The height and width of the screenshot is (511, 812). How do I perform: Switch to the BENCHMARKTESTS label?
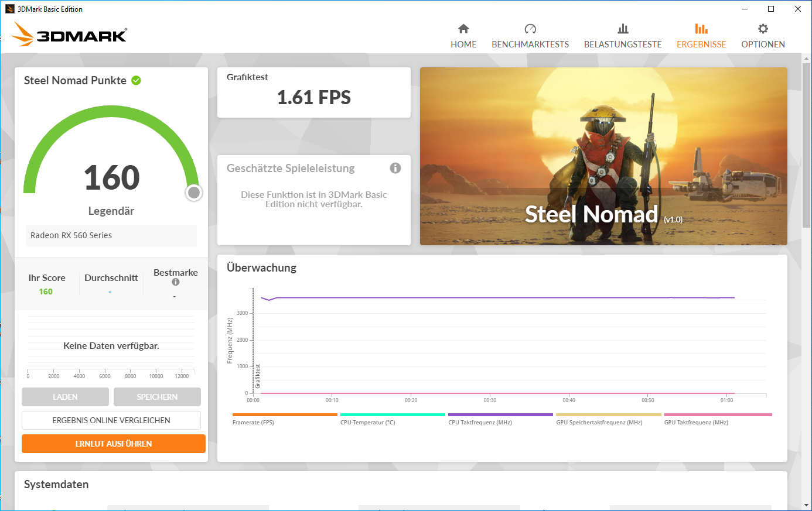[530, 44]
